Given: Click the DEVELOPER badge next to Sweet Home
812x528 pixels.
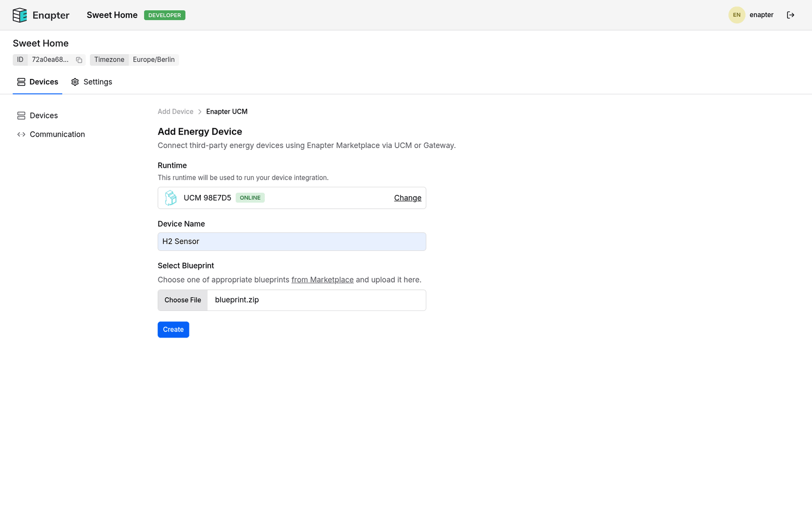Looking at the screenshot, I should coord(164,15).
